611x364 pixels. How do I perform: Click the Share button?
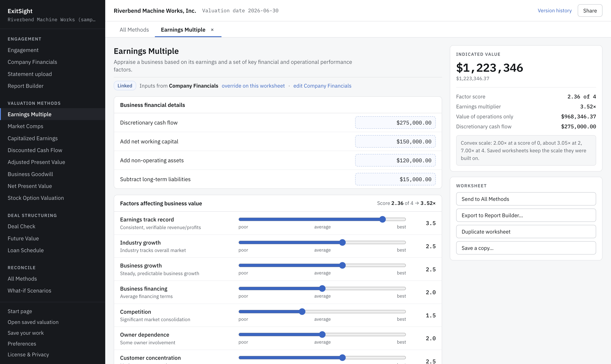pyautogui.click(x=590, y=11)
